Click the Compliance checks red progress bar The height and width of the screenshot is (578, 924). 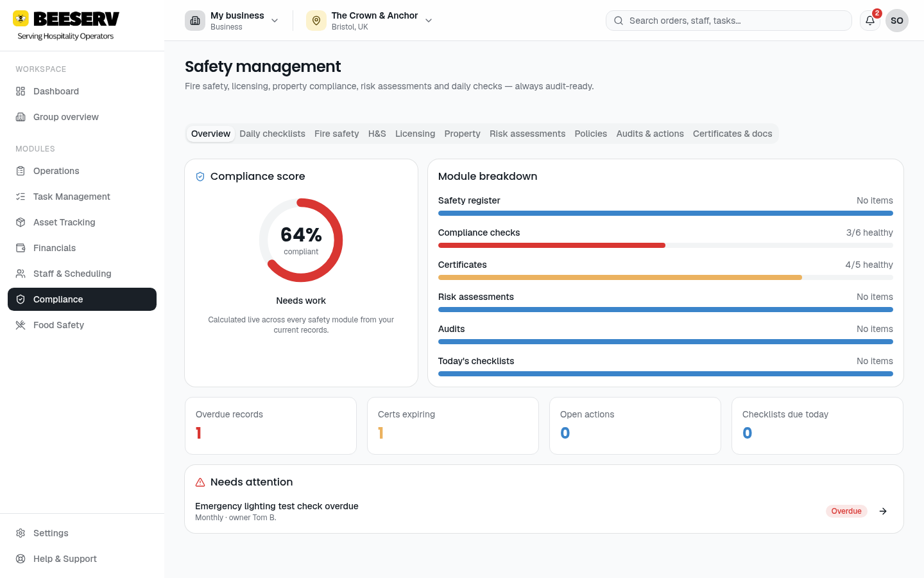click(x=552, y=245)
